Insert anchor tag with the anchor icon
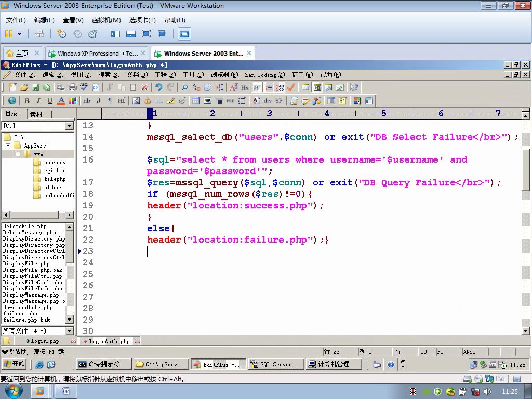 coord(148,101)
